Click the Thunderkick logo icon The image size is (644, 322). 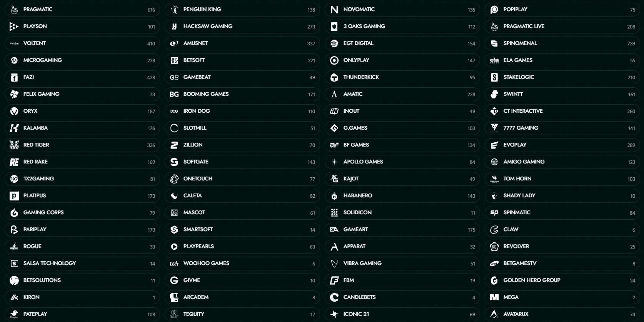coord(334,77)
